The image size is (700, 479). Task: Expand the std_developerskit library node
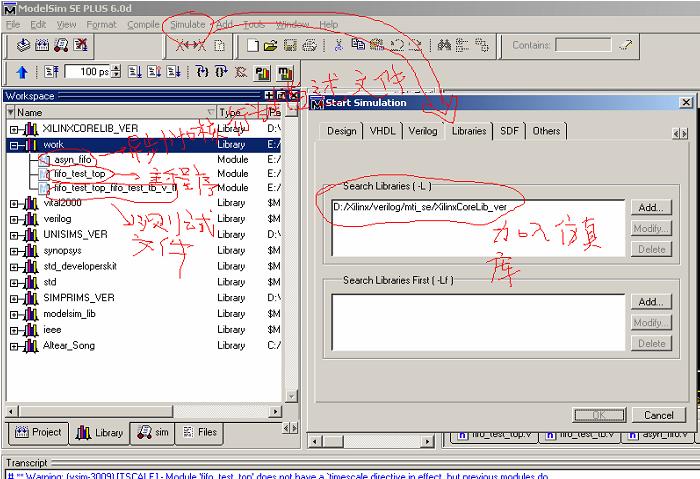(14, 267)
